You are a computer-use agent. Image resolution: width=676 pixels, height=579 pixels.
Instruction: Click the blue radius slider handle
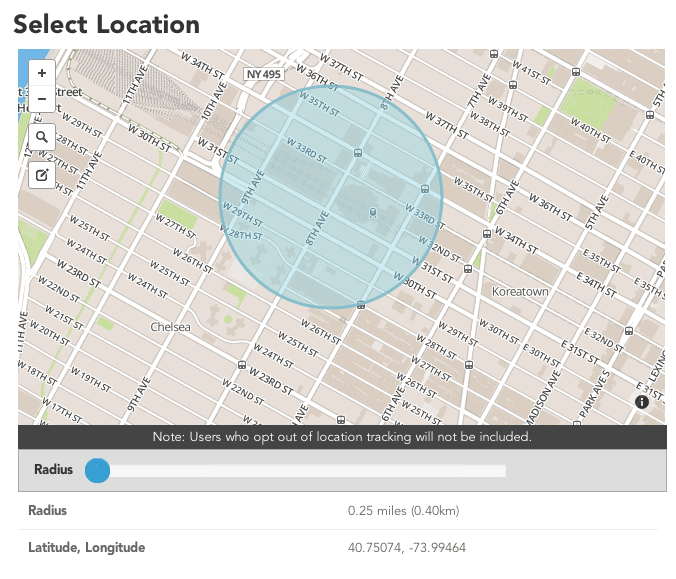[x=97, y=470]
